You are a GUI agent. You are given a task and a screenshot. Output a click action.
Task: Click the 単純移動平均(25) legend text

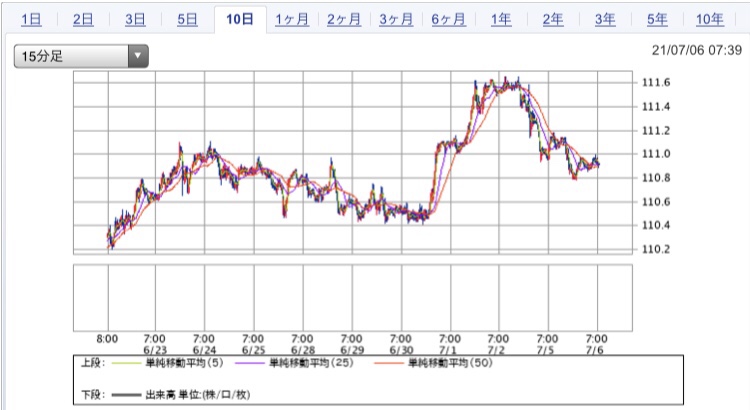311,363
